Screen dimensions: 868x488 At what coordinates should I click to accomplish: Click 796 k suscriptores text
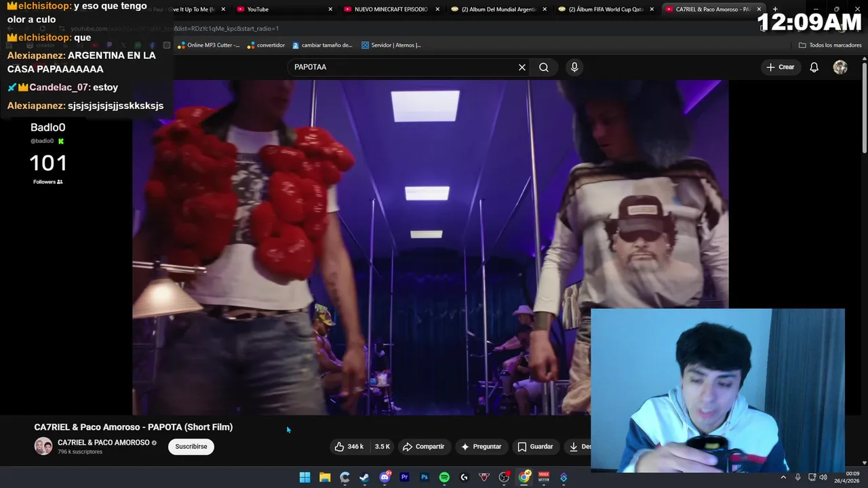80,452
